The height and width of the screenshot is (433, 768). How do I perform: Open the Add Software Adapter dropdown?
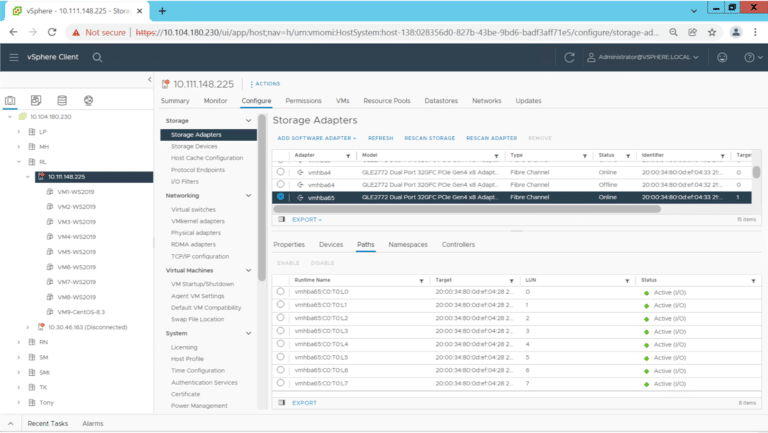pyautogui.click(x=317, y=138)
